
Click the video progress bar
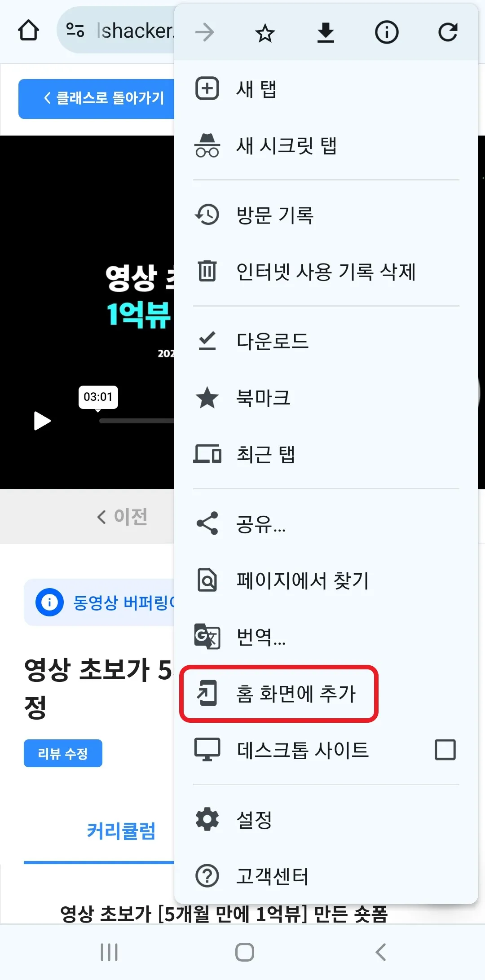click(137, 421)
